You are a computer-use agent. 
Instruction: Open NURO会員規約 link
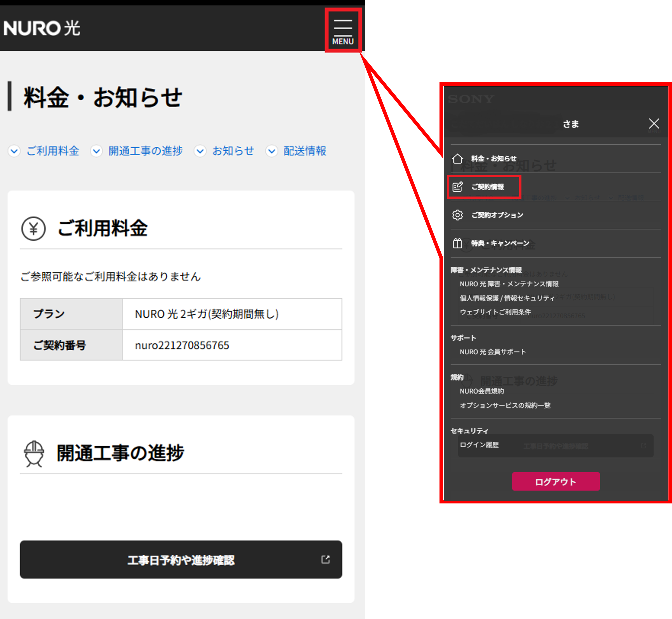(482, 391)
